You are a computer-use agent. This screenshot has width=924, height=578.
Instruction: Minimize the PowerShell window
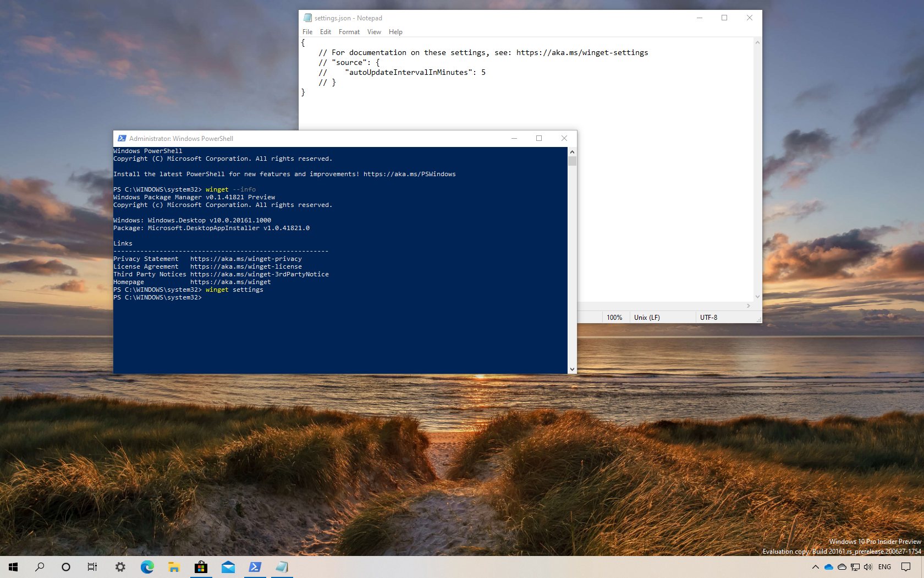[x=514, y=138]
